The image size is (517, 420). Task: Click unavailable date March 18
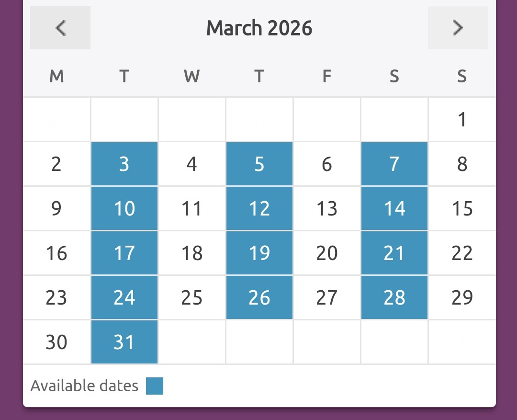pos(192,253)
